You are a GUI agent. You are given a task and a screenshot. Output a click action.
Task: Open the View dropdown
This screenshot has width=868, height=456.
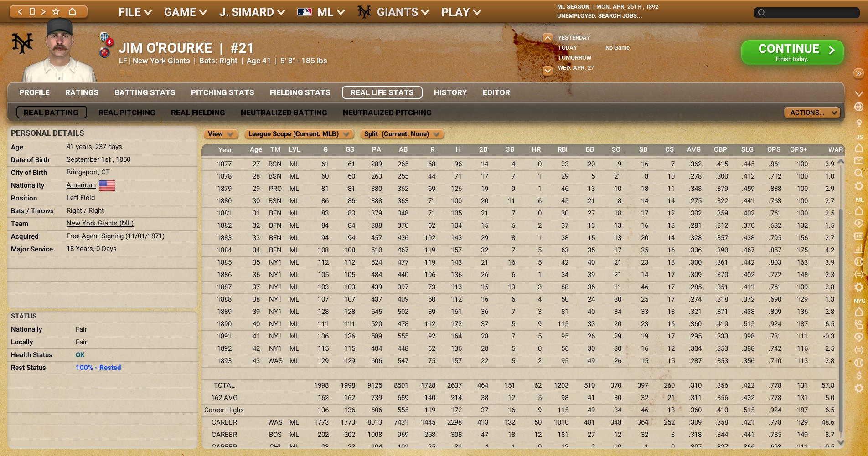coord(221,134)
